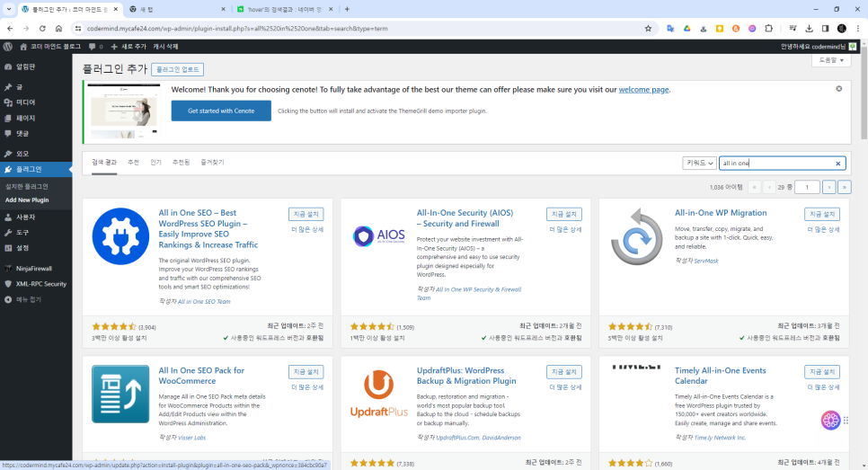Open Timely All-in-One Events Calendar title
Viewport: 868px width, 470px height.
[x=721, y=376]
